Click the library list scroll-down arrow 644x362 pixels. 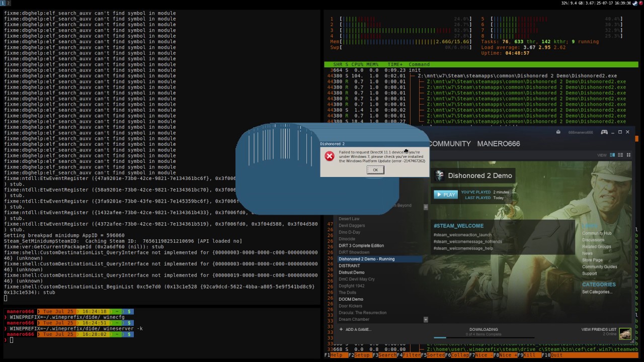426,319
